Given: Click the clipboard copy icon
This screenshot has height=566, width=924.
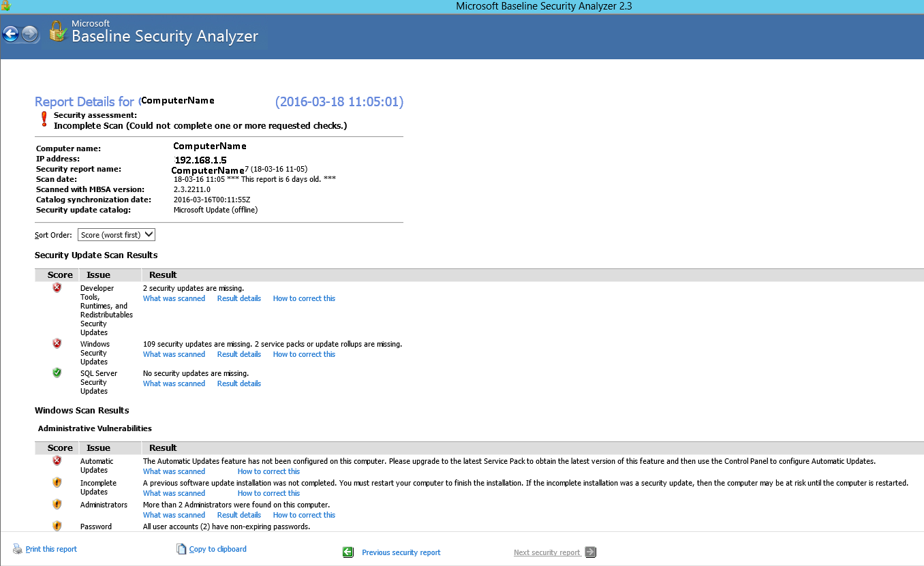Looking at the screenshot, I should pyautogui.click(x=181, y=549).
